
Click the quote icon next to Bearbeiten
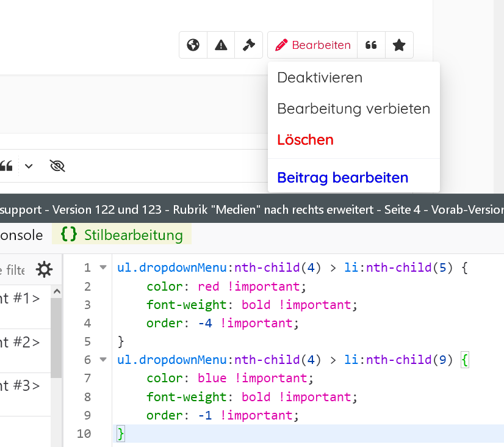(x=371, y=45)
